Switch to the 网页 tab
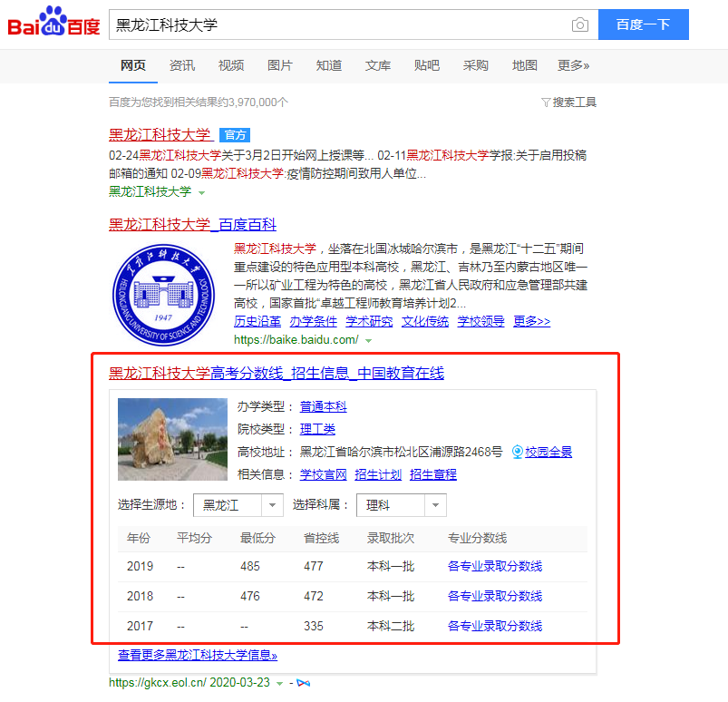 coord(132,65)
